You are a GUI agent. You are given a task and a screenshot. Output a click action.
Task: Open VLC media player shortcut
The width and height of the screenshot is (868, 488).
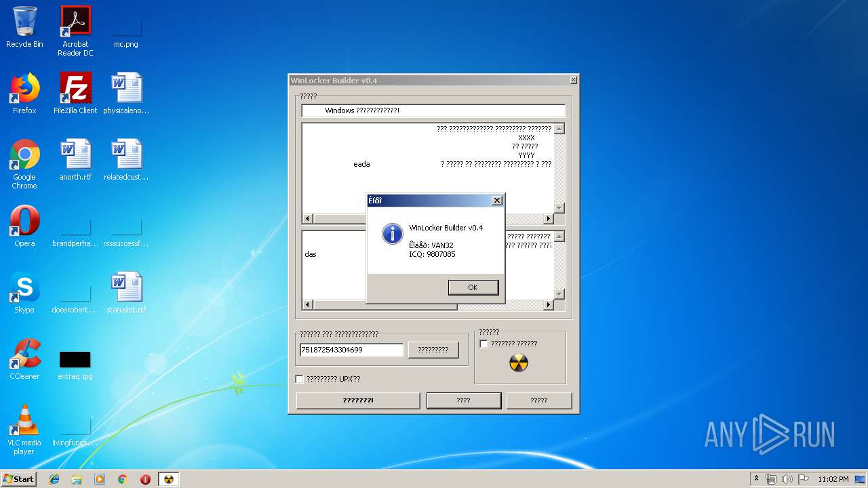24,430
